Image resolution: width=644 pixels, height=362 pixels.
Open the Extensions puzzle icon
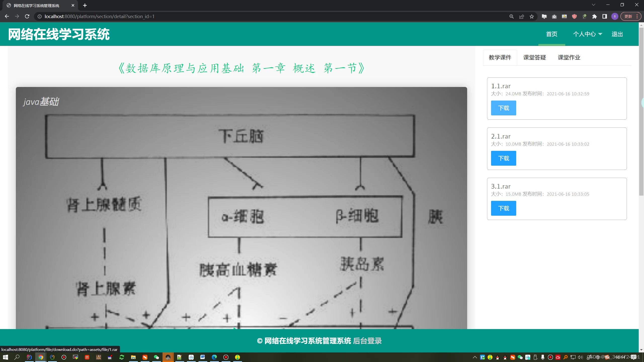coord(594,17)
